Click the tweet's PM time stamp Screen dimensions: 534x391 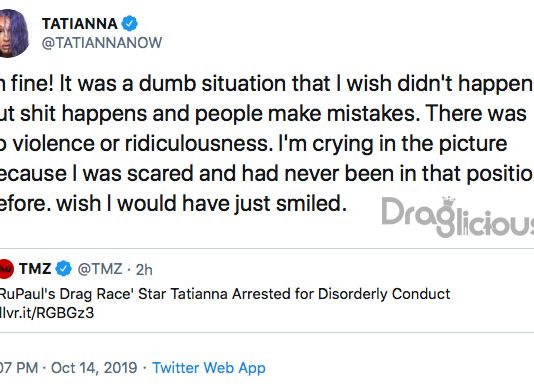click(x=19, y=368)
